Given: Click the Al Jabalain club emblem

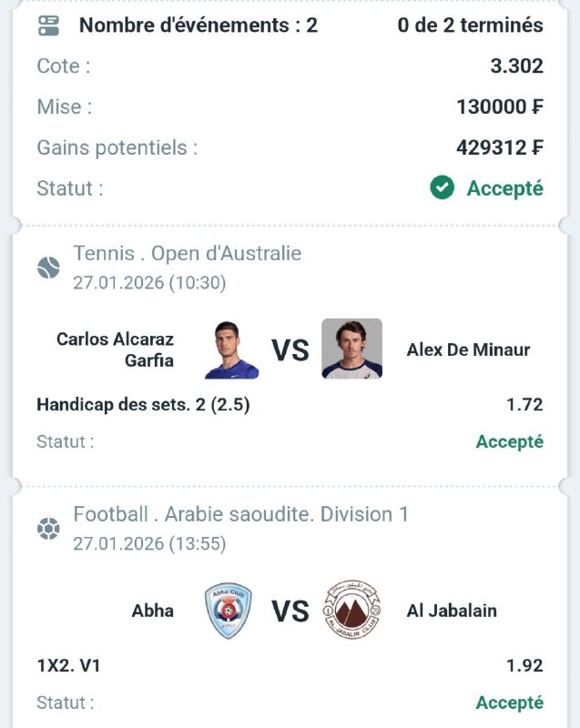Looking at the screenshot, I should pos(351,611).
